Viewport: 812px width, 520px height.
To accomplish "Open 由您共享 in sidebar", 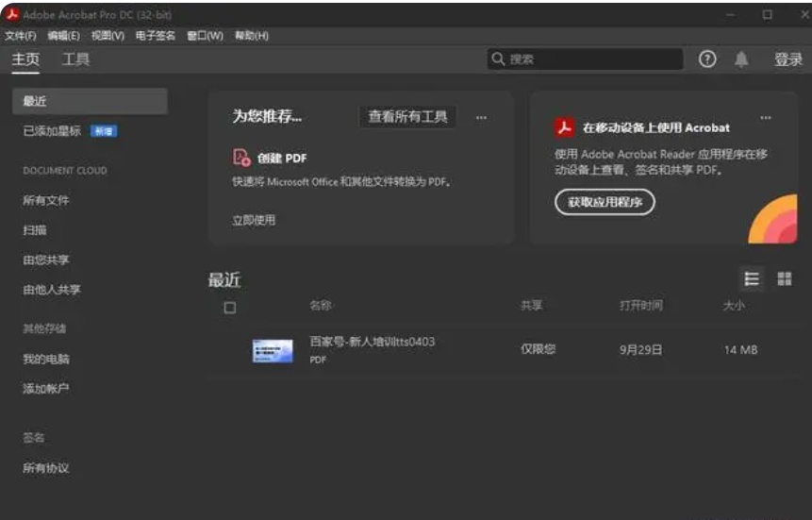I will 45,260.
